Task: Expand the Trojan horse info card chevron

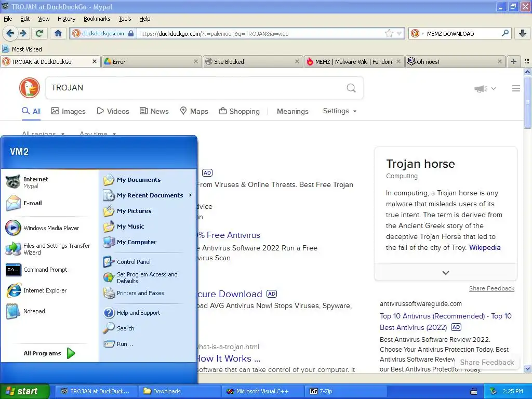Action: (x=445, y=273)
